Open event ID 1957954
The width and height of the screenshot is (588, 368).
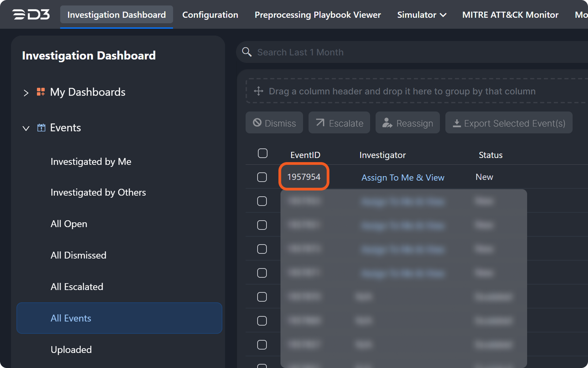304,177
